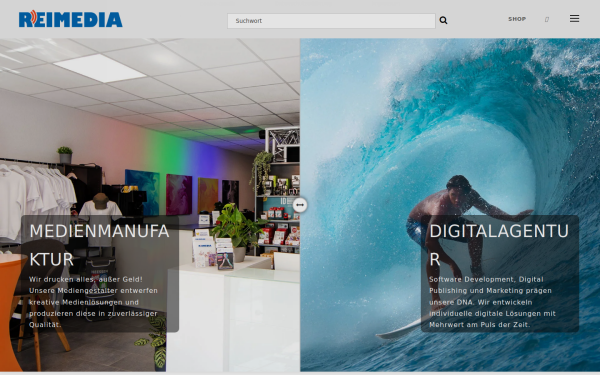Image resolution: width=600 pixels, height=375 pixels.
Task: Open the MEDIENMANUFAKTUR heading
Action: tap(99, 245)
